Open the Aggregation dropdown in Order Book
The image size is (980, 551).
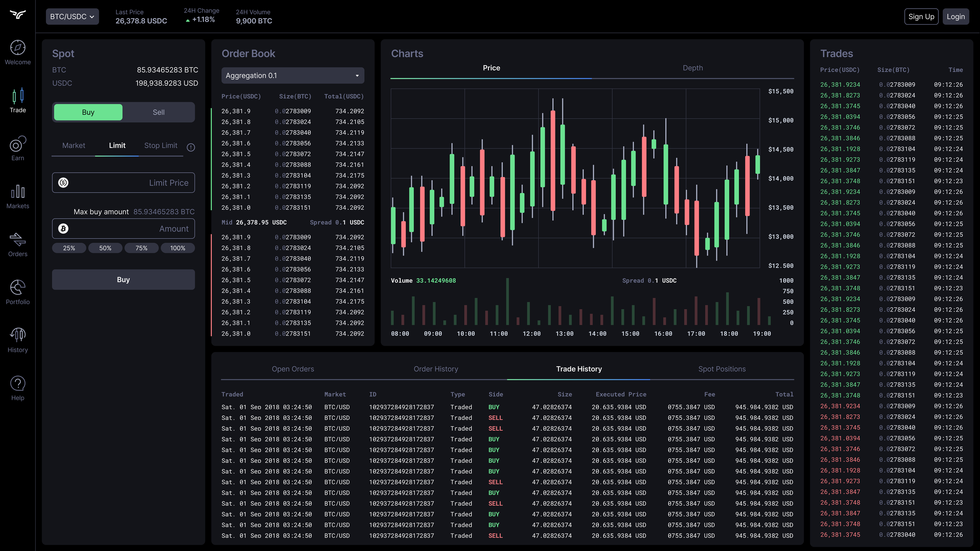[292, 75]
